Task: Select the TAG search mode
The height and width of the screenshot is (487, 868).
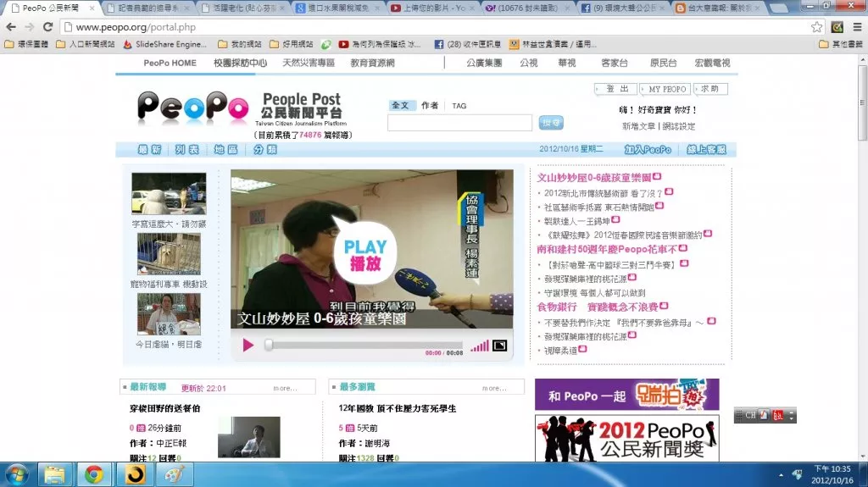Action: tap(459, 106)
